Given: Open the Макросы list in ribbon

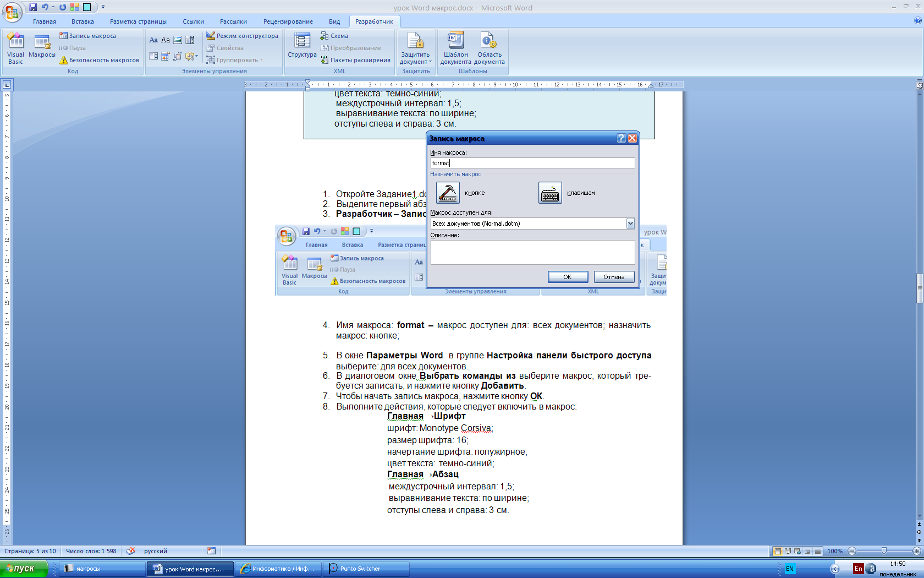Looking at the screenshot, I should [42, 46].
